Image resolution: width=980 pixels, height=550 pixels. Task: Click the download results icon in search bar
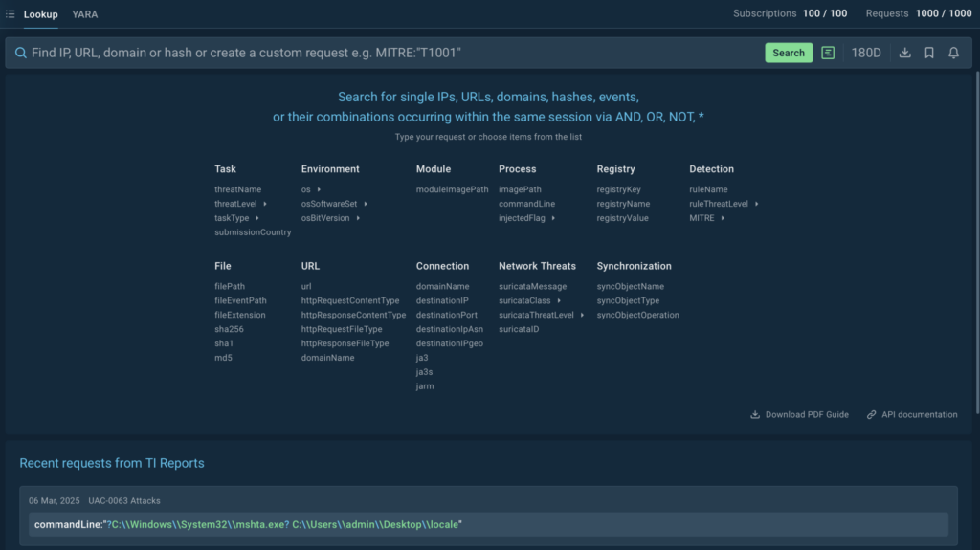click(x=904, y=53)
